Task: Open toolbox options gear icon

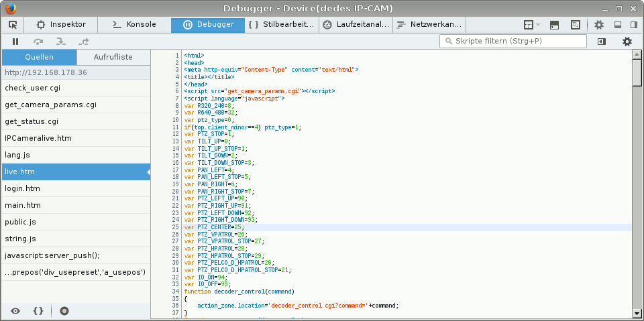Action: tap(599, 25)
